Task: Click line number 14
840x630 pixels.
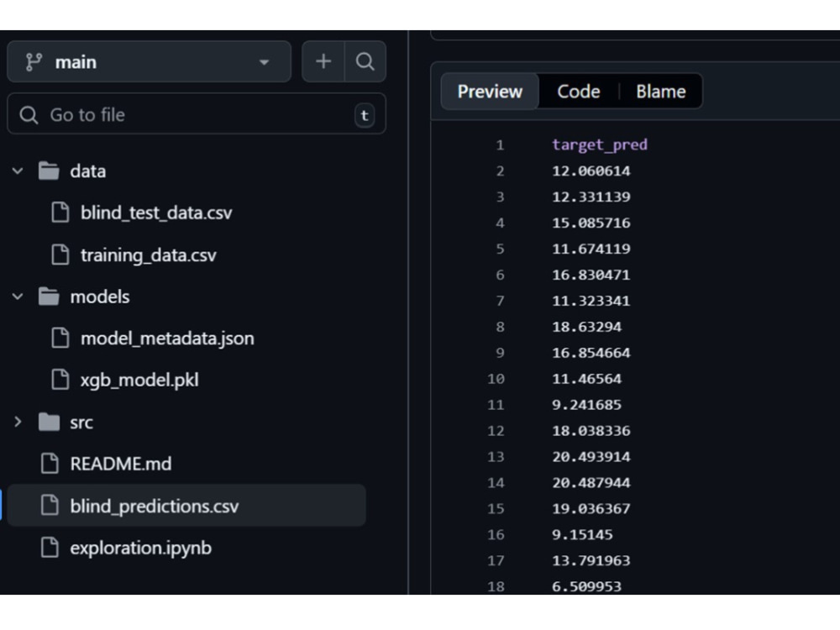Action: click(496, 483)
